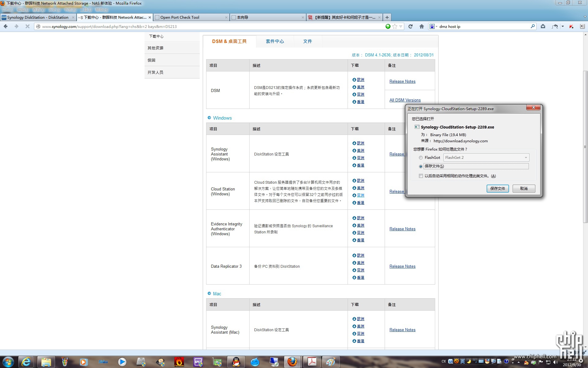This screenshot has height=368, width=588.
Task: Click the undo-arrow toolbar icon
Action: click(x=555, y=26)
